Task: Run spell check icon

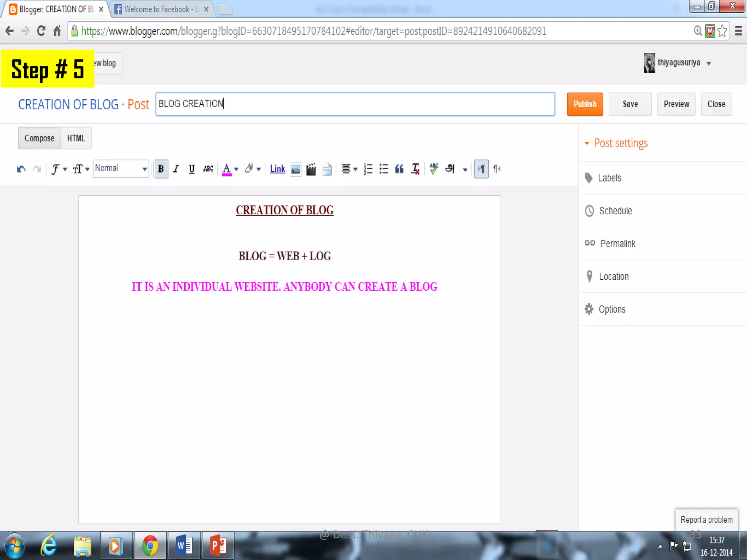Action: 434,169
